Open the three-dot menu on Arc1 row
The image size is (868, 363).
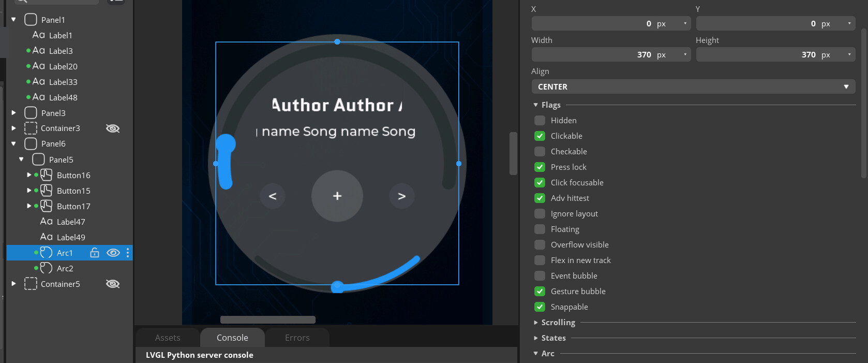tap(128, 253)
